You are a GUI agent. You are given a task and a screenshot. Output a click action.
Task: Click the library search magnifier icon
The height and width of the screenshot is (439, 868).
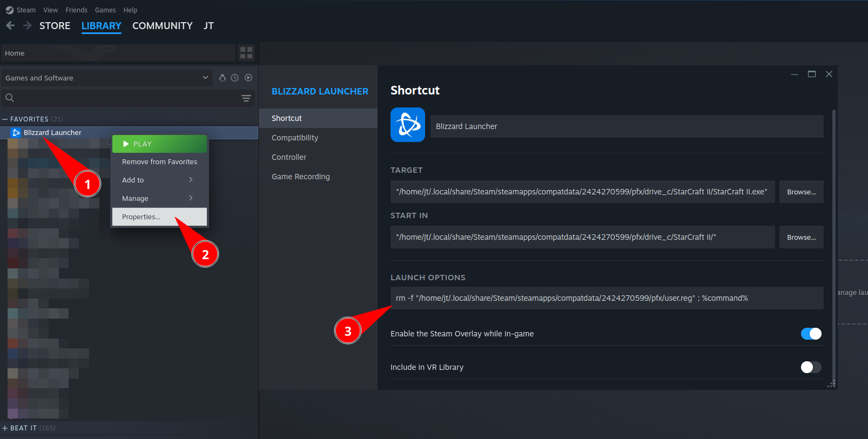10,98
